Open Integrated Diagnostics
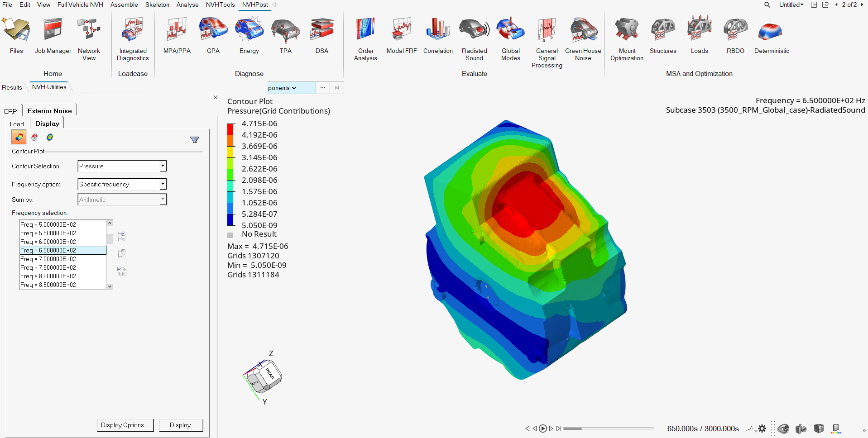This screenshot has width=868, height=438. (133, 39)
